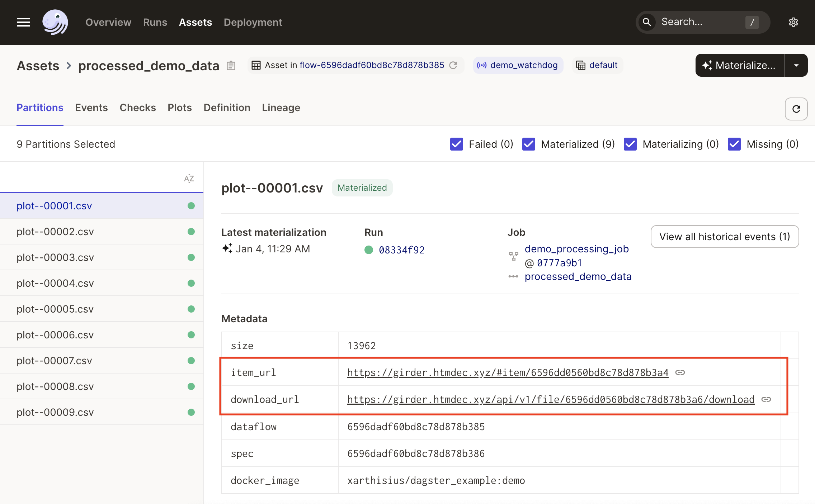Click the materialization sparkle icon beside the date
815x504 pixels.
[227, 248]
